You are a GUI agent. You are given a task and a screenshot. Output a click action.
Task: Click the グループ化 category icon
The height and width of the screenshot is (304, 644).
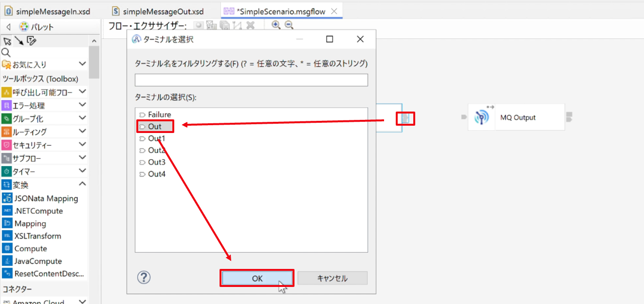point(6,118)
